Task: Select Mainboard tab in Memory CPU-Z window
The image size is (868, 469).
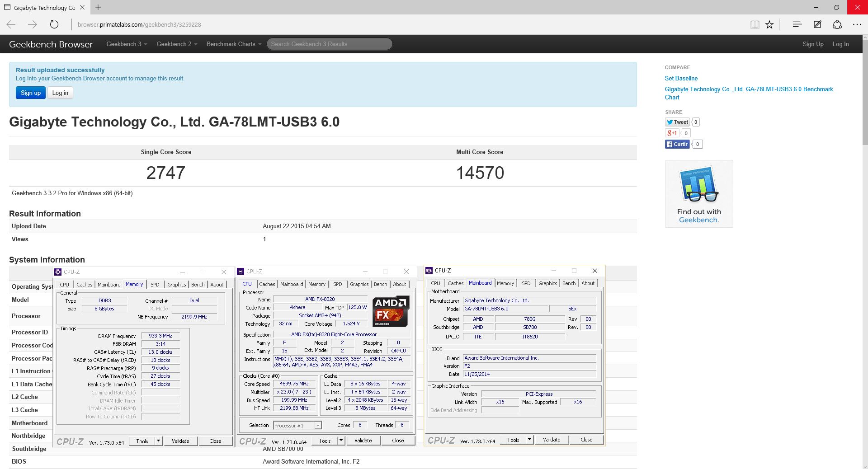Action: [x=109, y=285]
